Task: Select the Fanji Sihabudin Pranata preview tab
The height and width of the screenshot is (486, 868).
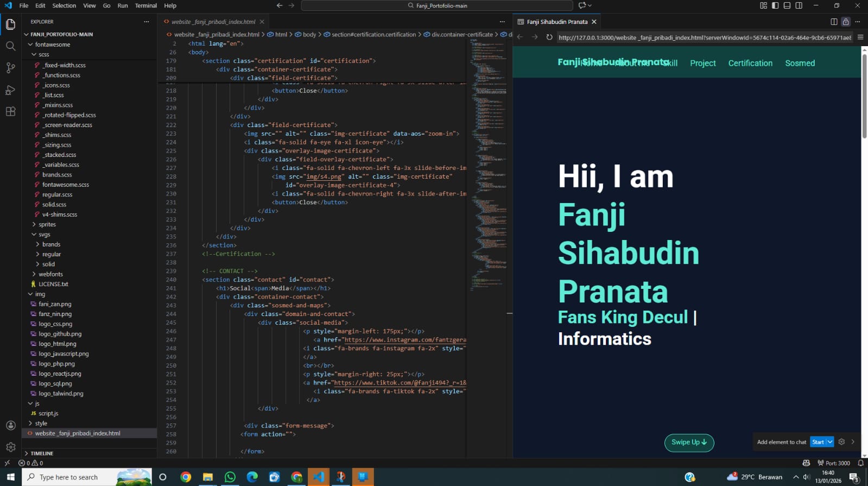Action: (557, 22)
